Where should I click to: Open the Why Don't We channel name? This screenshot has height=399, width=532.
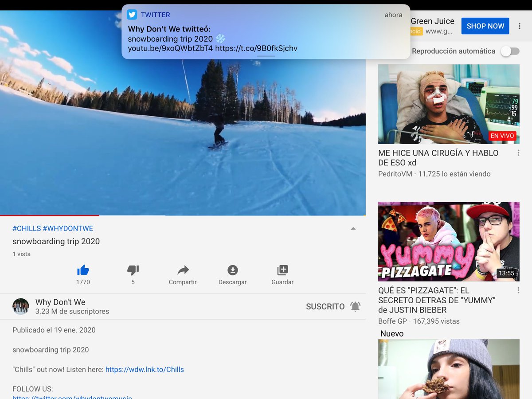coord(60,302)
